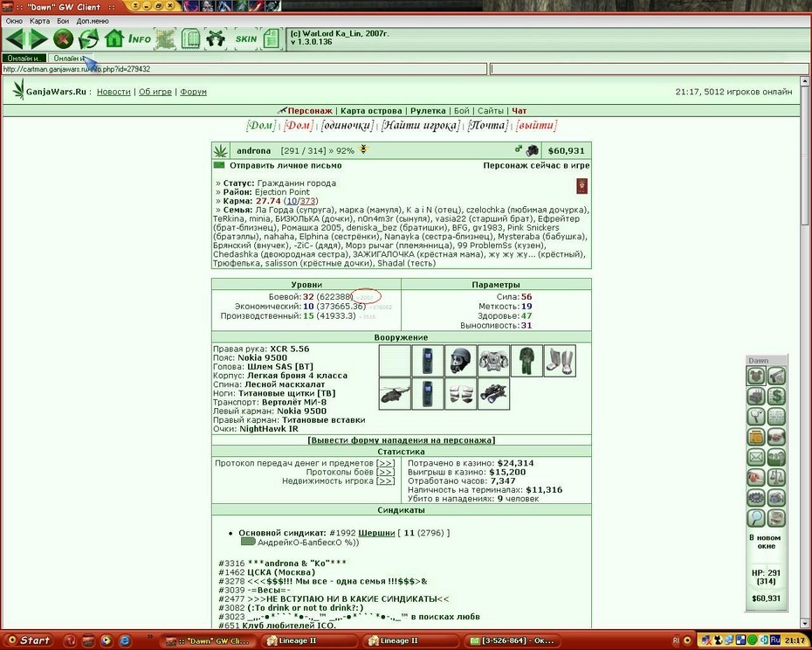Open the Рулетка link

(428, 111)
